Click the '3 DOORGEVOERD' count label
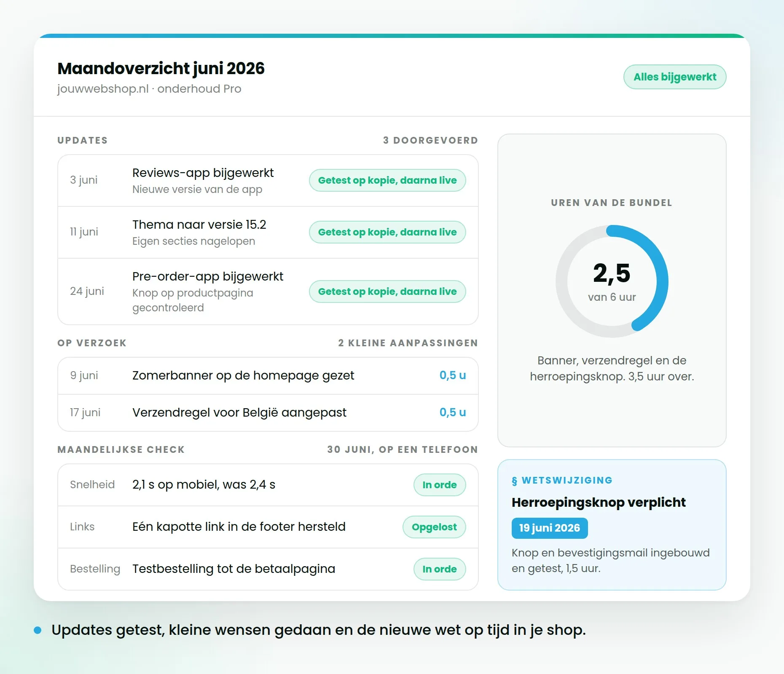 pos(430,140)
